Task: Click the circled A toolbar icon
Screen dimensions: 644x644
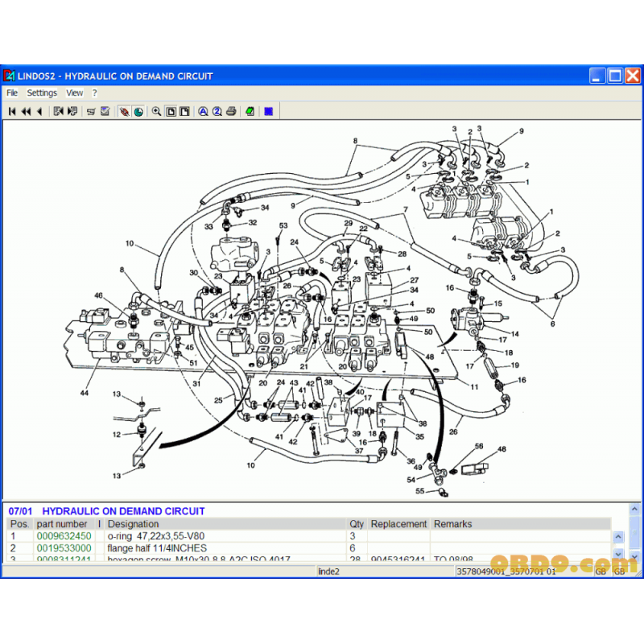Action: [204, 111]
